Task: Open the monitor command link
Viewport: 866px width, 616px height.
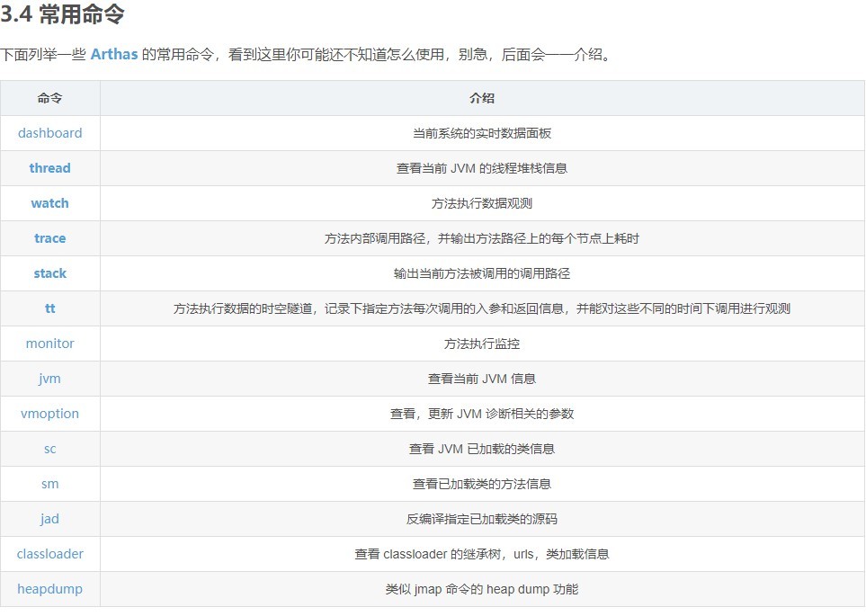Action: pyautogui.click(x=49, y=344)
